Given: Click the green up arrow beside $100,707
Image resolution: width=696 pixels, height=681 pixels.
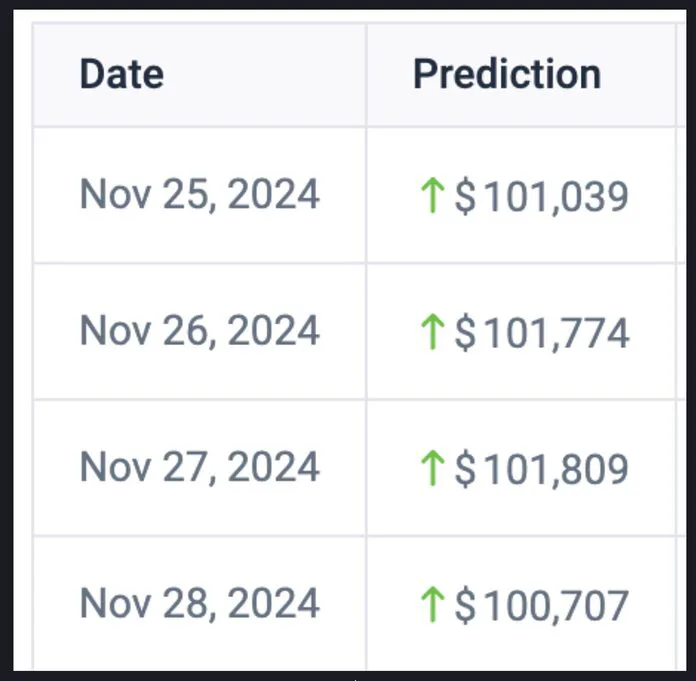Looking at the screenshot, I should (432, 604).
